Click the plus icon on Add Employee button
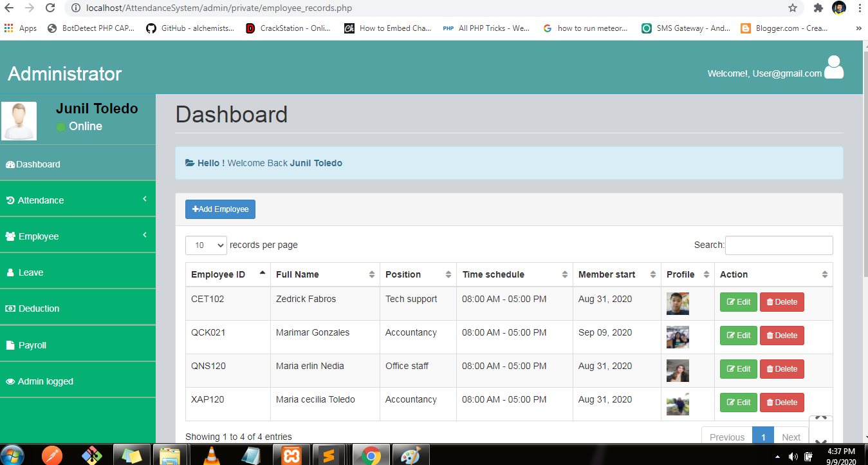This screenshot has width=868, height=465. [x=196, y=209]
